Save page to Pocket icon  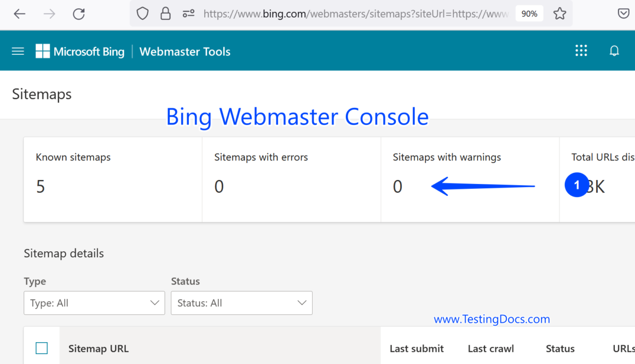click(x=623, y=14)
